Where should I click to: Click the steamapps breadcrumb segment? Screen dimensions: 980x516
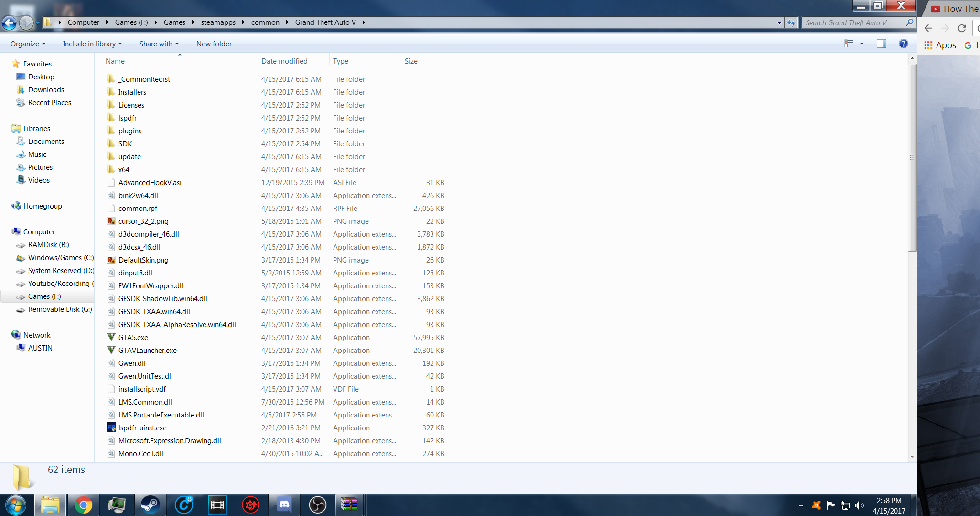(x=218, y=22)
